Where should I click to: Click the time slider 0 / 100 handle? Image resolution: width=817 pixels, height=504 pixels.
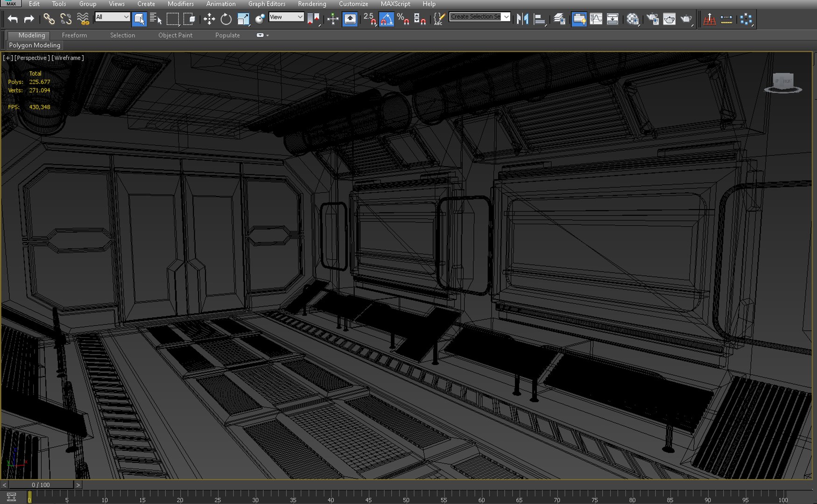41,485
